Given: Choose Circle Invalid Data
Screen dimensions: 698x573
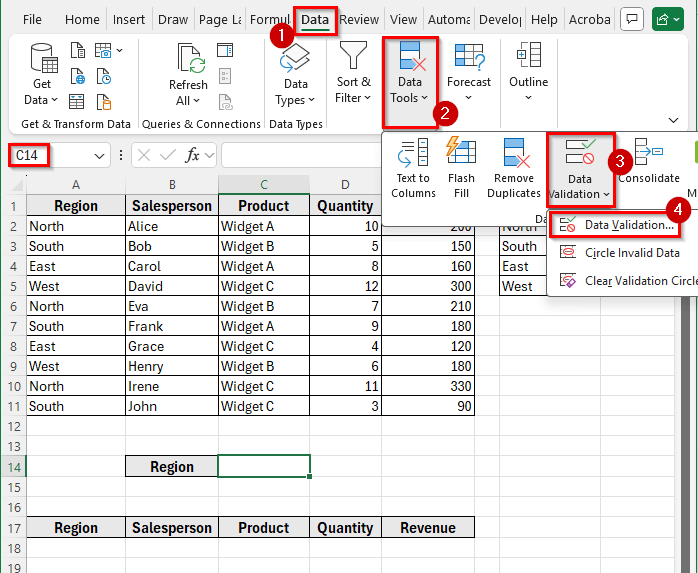Looking at the screenshot, I should coord(620,253).
